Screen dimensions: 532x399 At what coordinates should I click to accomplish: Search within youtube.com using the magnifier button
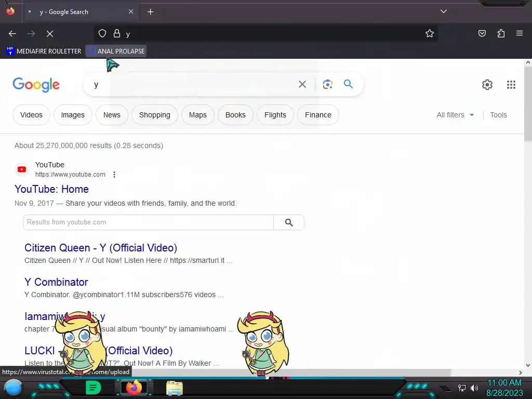[x=289, y=222]
